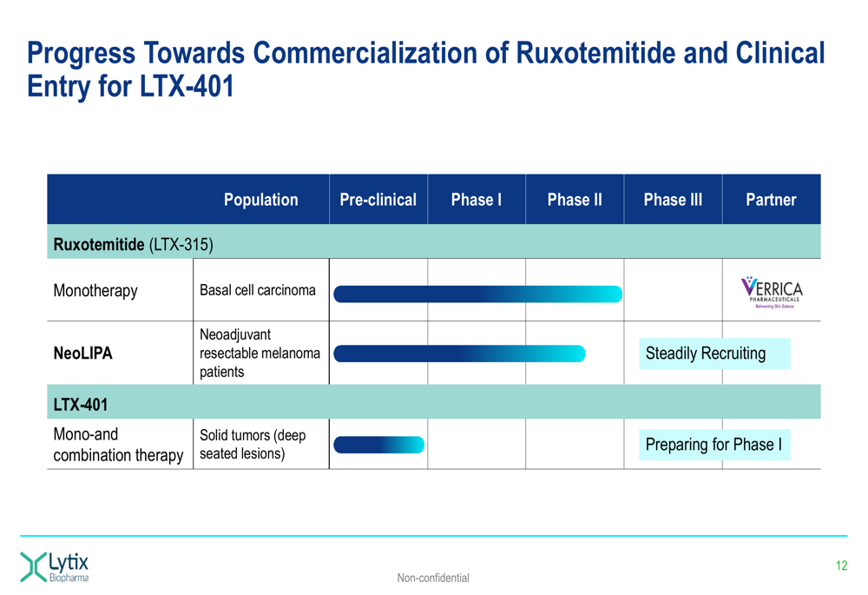
Task: Click the Monotherapy progress bar
Action: tap(477, 294)
